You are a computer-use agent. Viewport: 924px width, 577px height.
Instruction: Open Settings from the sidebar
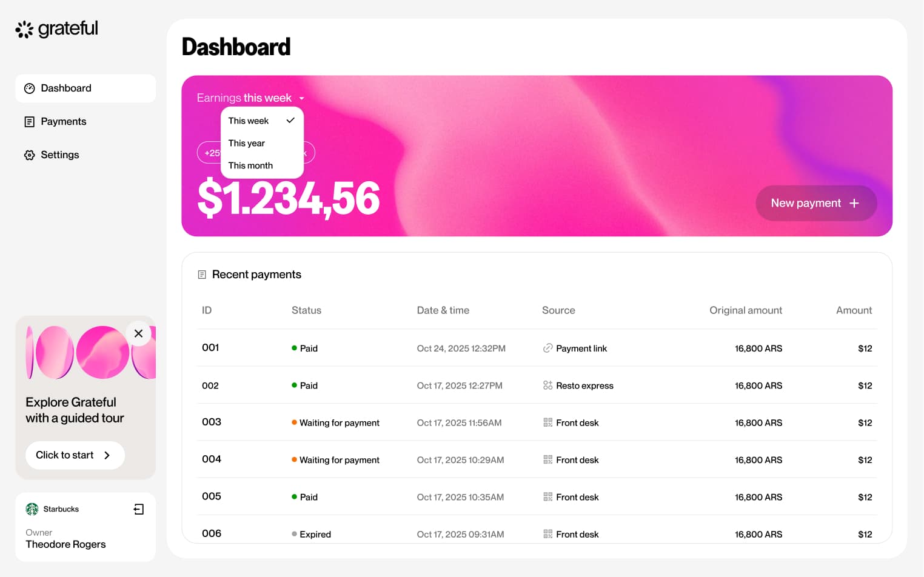pos(59,155)
